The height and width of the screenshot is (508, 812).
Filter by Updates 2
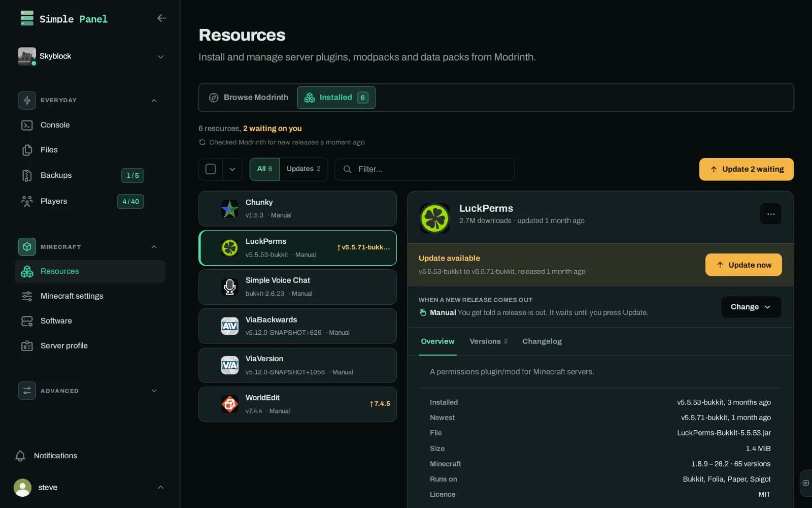[x=303, y=169]
